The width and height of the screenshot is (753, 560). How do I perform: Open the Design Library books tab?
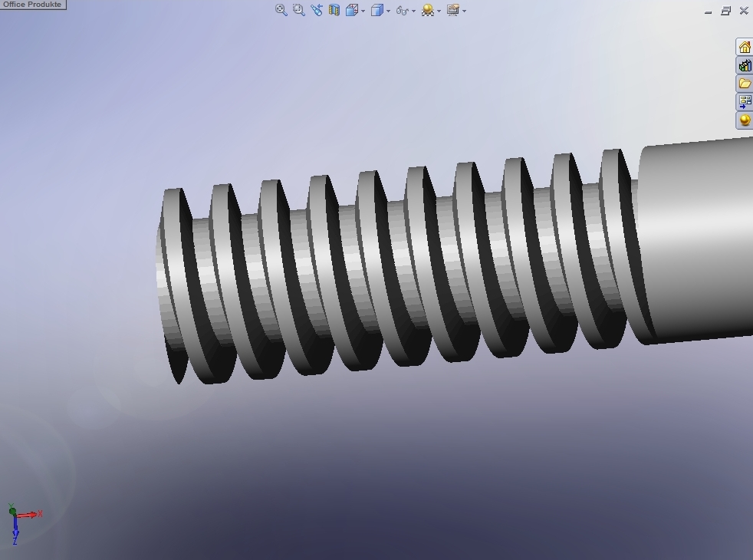[745, 65]
